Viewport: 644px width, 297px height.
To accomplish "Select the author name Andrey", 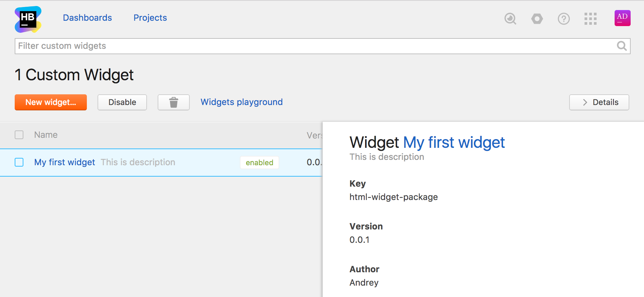I will pos(364,283).
